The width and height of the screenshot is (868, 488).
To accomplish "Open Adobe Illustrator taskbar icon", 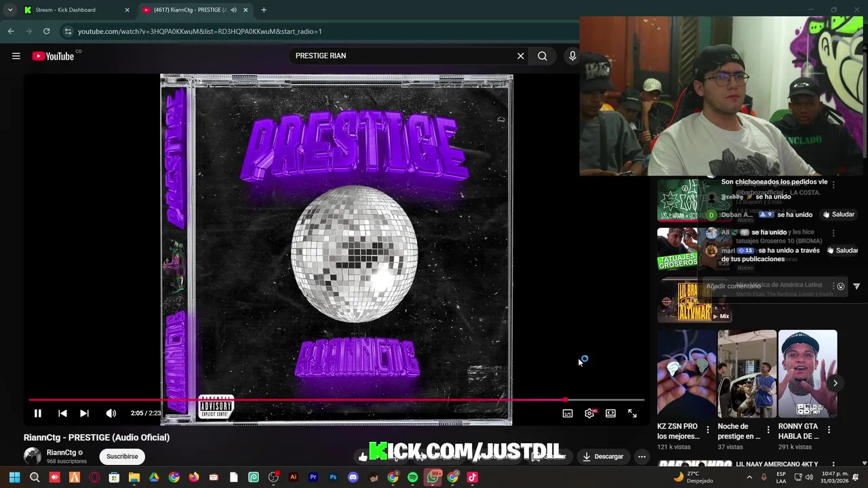I will tap(294, 477).
